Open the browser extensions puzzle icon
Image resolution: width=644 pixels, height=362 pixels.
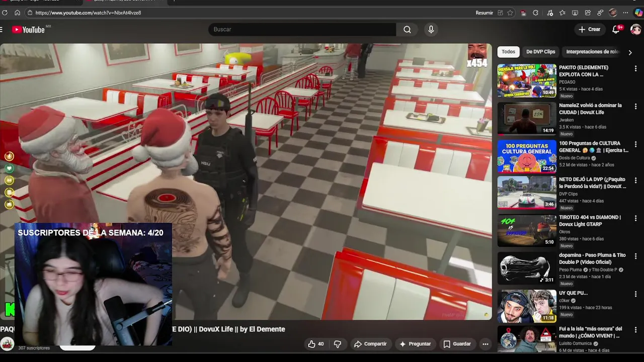(535, 13)
